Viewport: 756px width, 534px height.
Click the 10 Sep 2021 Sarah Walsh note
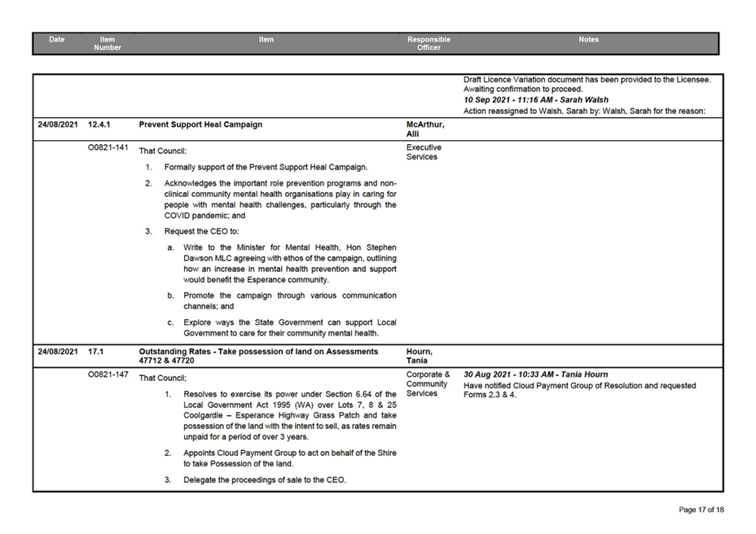(535, 100)
